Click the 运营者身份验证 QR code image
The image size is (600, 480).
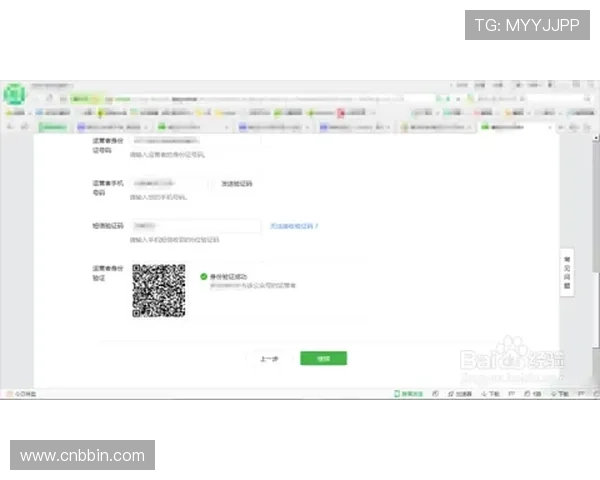pyautogui.click(x=159, y=291)
